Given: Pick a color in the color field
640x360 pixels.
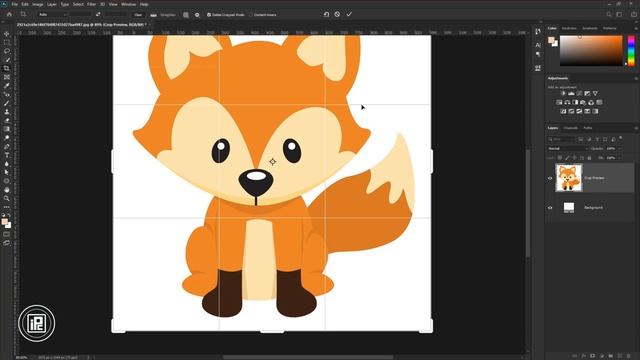Looking at the screenshot, I should 591,51.
